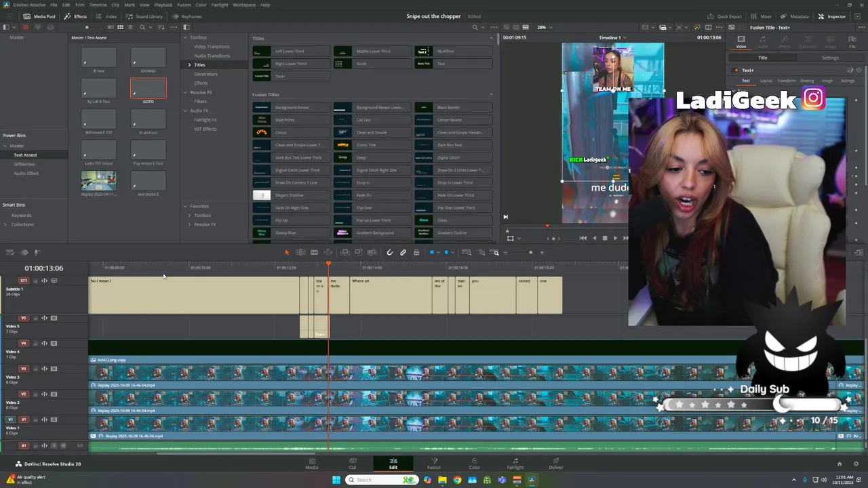The image size is (868, 488).
Task: Expand the Titles tree item arrow
Action: [189, 65]
